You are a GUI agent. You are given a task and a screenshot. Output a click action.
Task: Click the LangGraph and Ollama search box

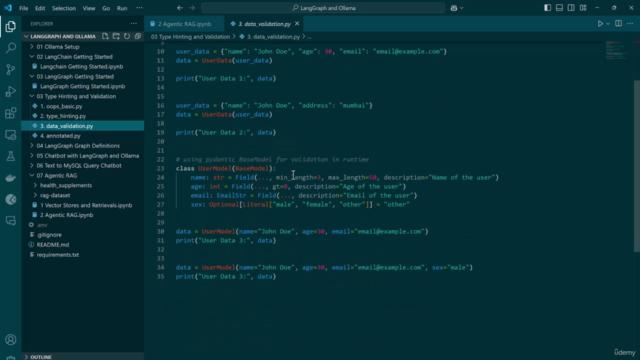pos(323,8)
